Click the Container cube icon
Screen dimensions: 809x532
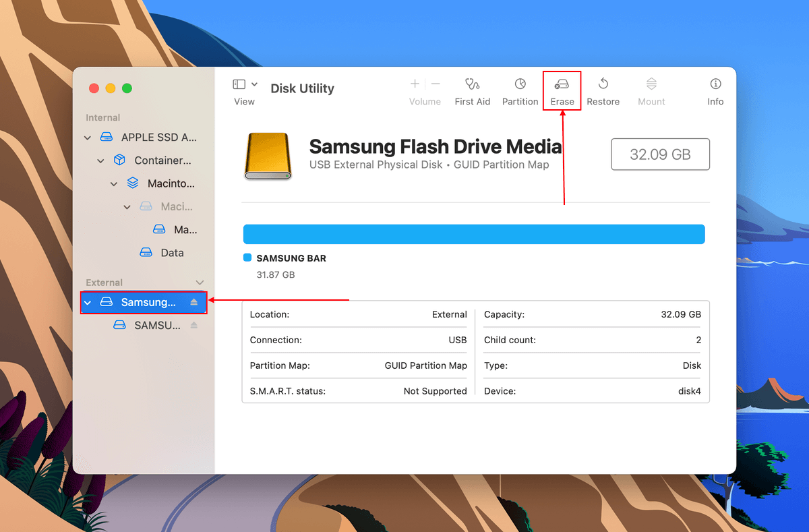[x=119, y=160]
